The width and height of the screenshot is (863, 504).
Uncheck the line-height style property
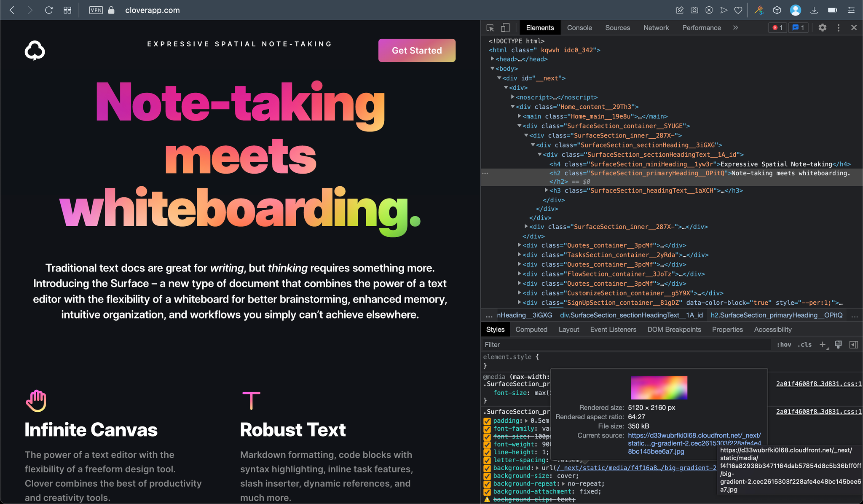[487, 453]
